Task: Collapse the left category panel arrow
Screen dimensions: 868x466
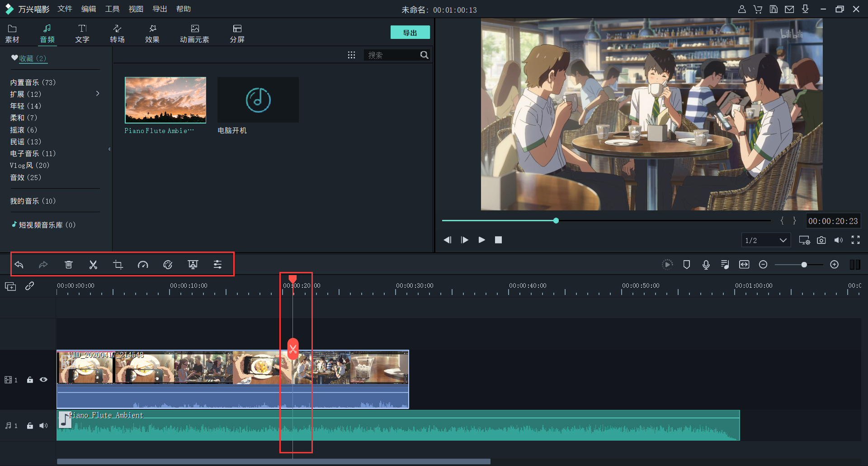Action: tap(109, 149)
